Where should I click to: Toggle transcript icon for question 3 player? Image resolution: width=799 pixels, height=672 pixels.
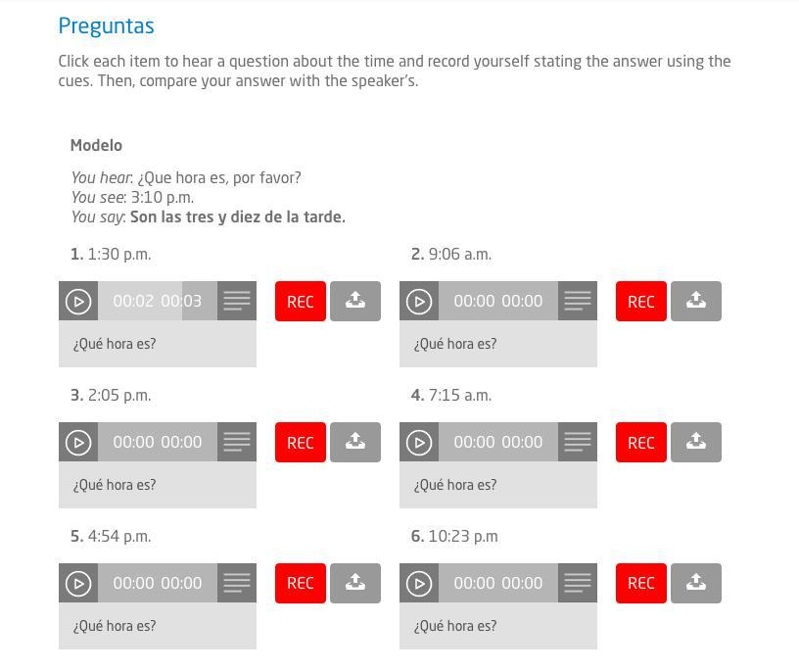point(237,442)
